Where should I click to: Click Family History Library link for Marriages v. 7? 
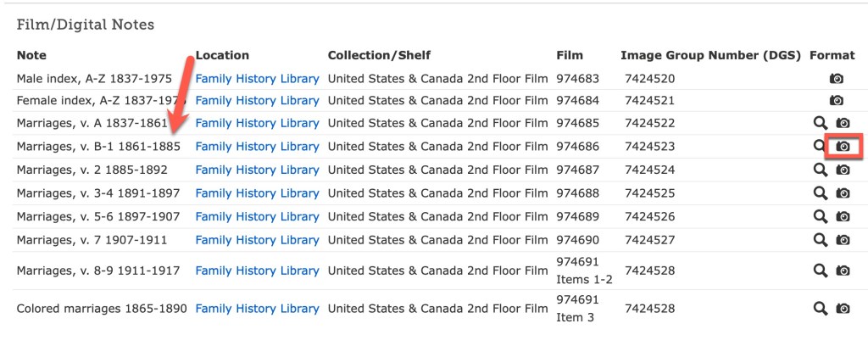(257, 240)
